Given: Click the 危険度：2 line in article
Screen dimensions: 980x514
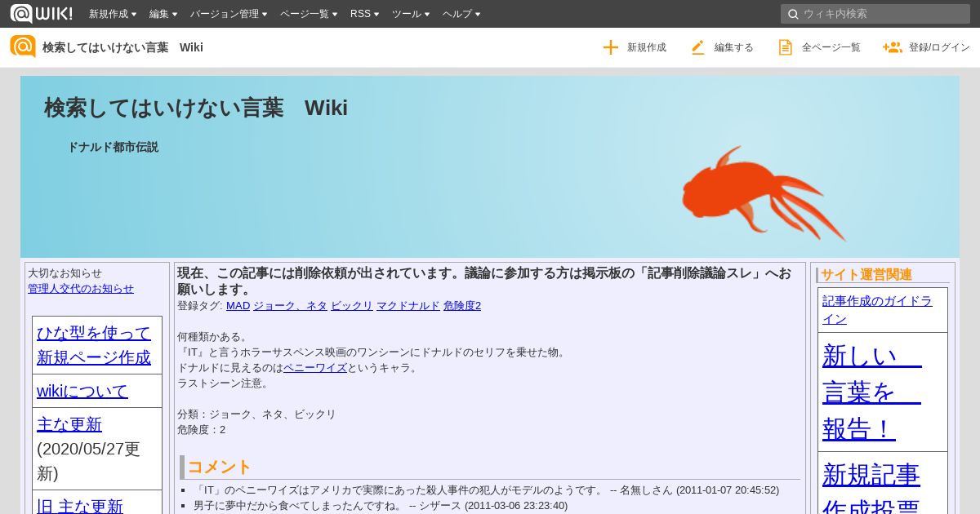Looking at the screenshot, I should [202, 430].
